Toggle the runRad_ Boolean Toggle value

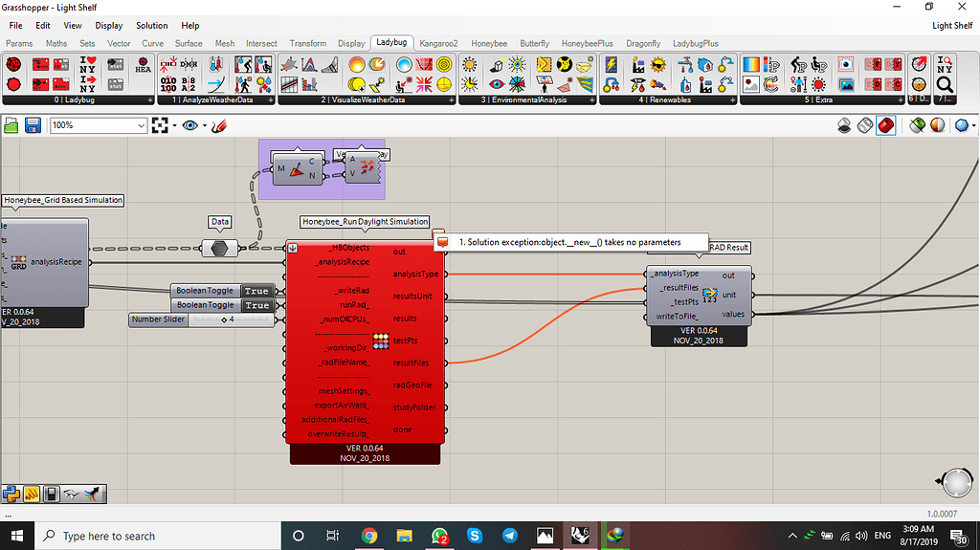coord(256,305)
